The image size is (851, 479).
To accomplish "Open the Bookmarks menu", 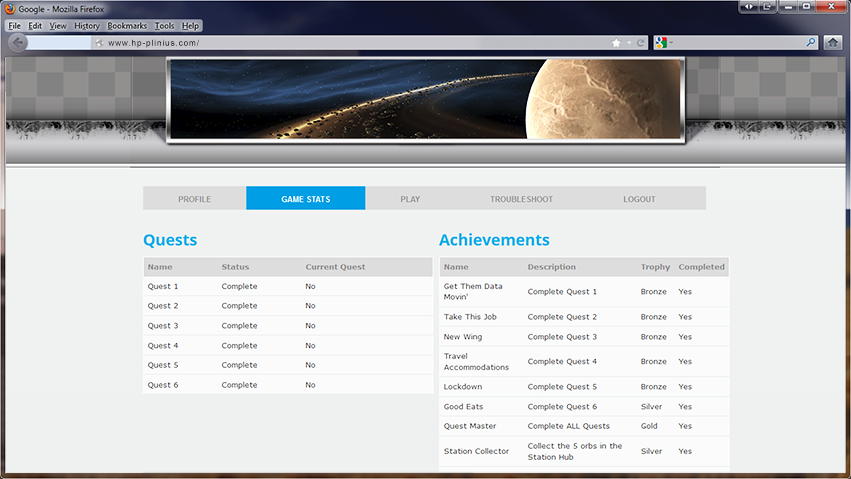I will (127, 25).
